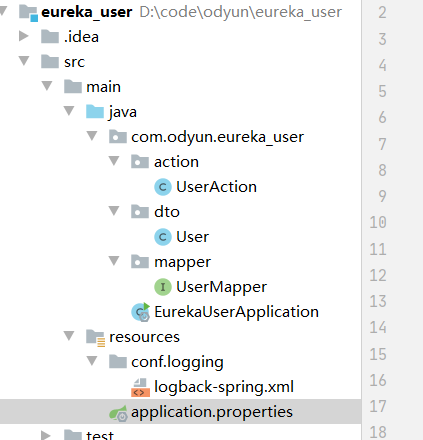
Task: Collapse the dto package
Action: (114, 211)
